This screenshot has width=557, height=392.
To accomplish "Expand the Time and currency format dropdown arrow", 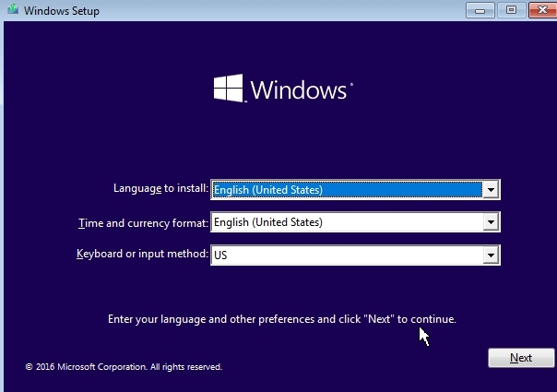I will pyautogui.click(x=491, y=222).
